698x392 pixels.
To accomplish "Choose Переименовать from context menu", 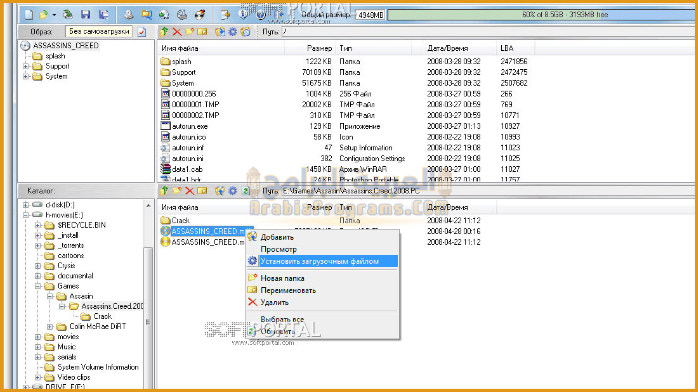I will pos(322,290).
